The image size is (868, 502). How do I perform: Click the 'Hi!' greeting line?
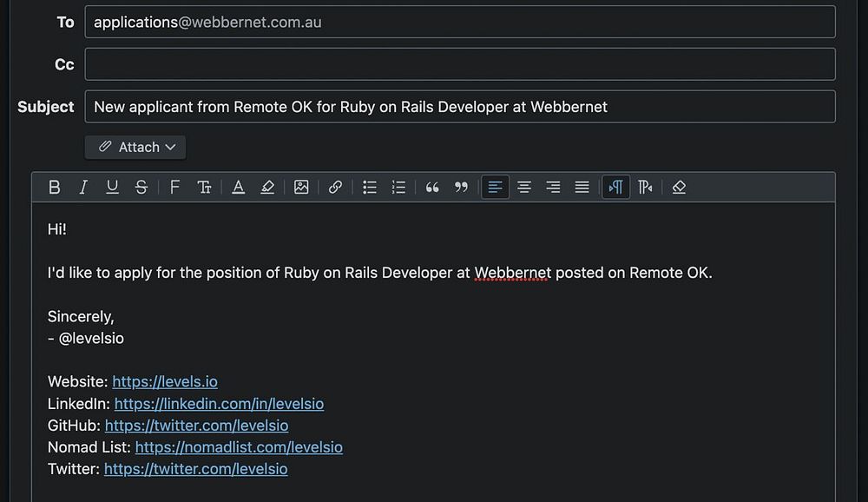click(x=57, y=229)
